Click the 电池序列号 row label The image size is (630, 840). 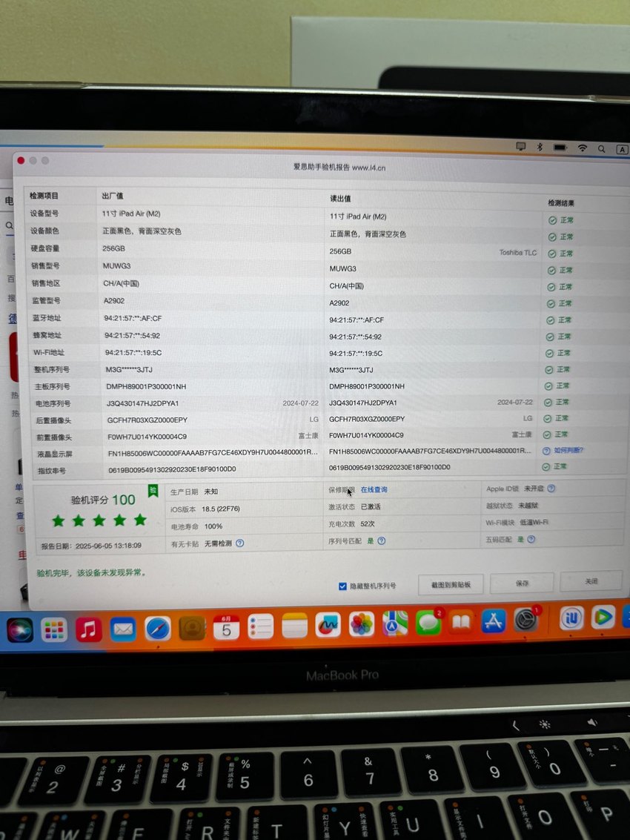click(x=53, y=403)
